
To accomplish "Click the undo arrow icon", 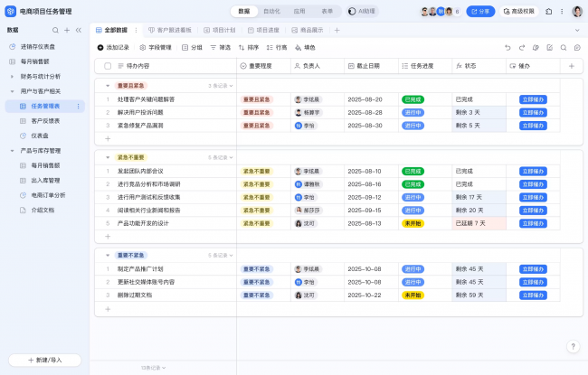I will 507,47.
